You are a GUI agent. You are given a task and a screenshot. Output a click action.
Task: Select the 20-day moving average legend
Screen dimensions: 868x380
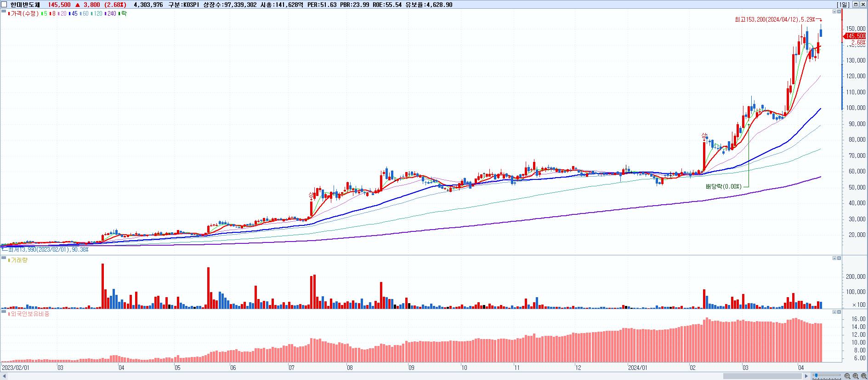[62, 14]
